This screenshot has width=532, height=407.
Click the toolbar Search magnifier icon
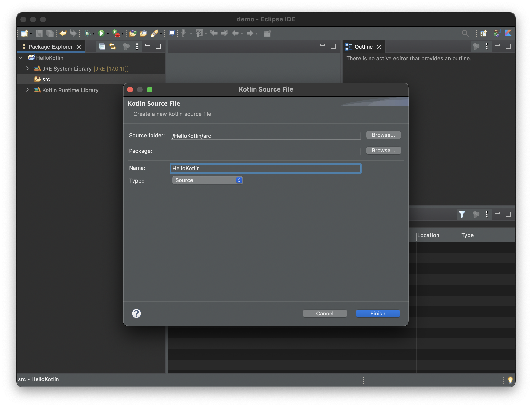(x=465, y=33)
